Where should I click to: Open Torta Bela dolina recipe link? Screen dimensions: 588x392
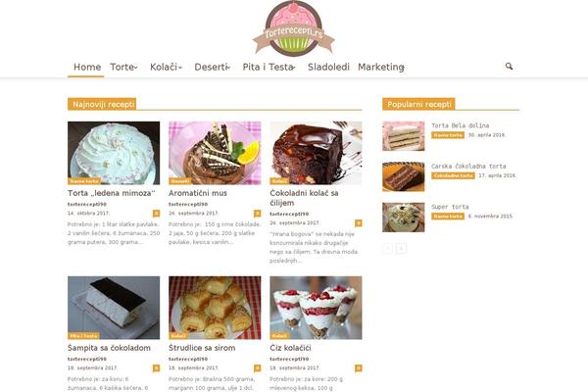[x=461, y=125]
